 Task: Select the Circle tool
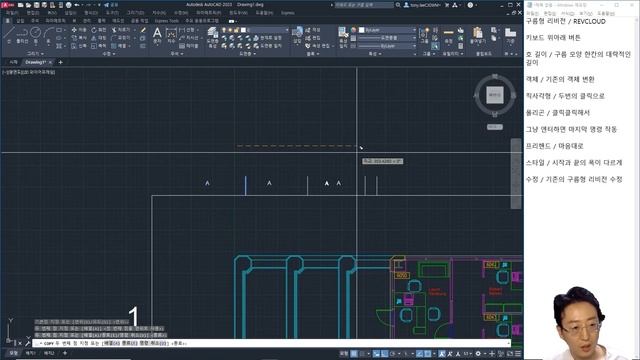click(x=36, y=34)
